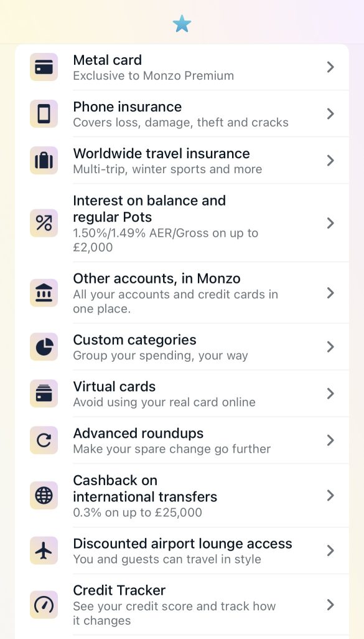Select the Phone insurance phone icon
364x639 pixels.
(x=44, y=114)
